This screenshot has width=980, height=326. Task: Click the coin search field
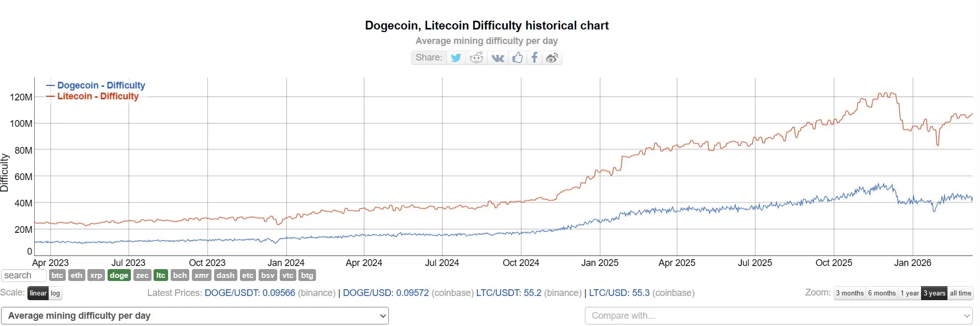(24, 275)
